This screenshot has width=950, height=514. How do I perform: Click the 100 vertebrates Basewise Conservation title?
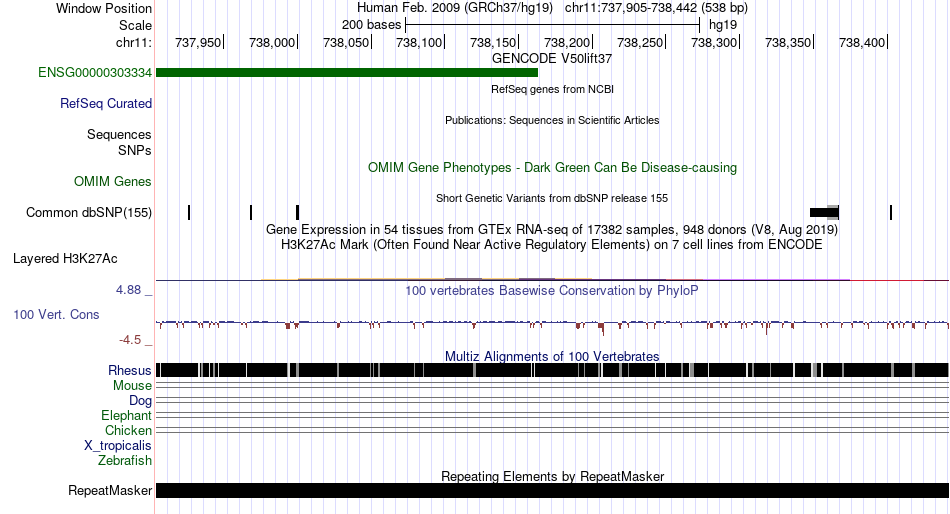(x=552, y=291)
